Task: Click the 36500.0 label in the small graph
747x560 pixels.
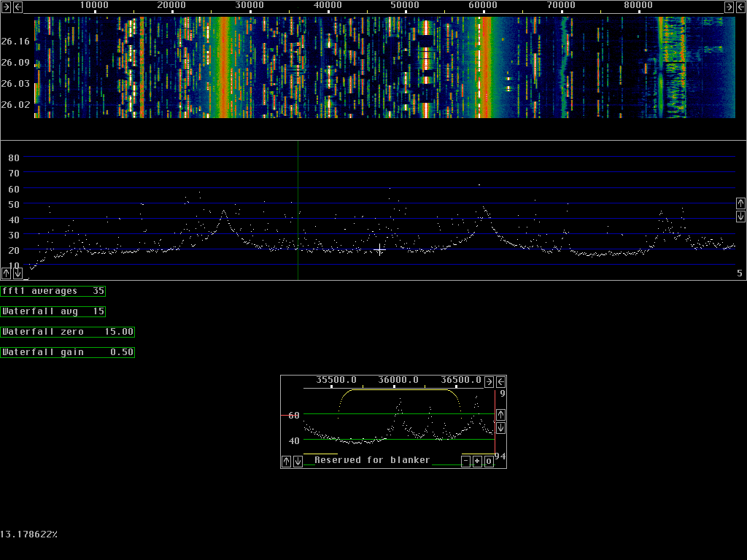Action: pos(461,379)
